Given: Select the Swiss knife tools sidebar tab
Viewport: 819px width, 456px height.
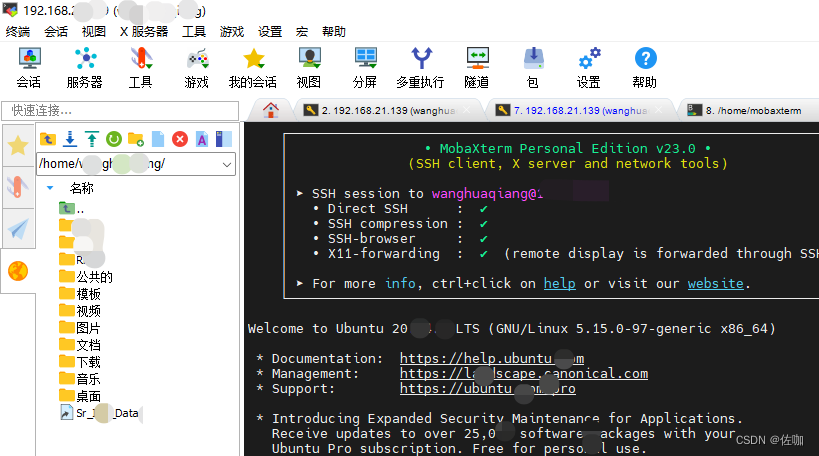Looking at the screenshot, I should tap(18, 187).
